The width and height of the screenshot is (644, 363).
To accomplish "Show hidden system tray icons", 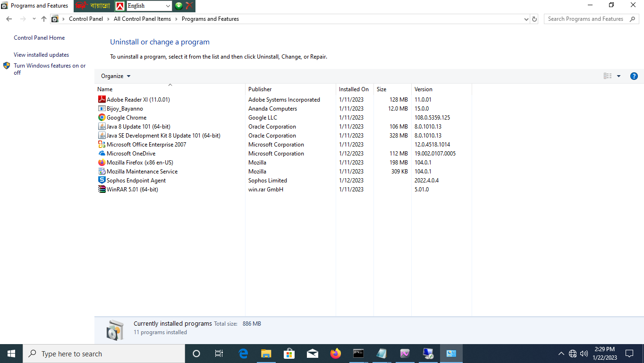I will 561,354.
